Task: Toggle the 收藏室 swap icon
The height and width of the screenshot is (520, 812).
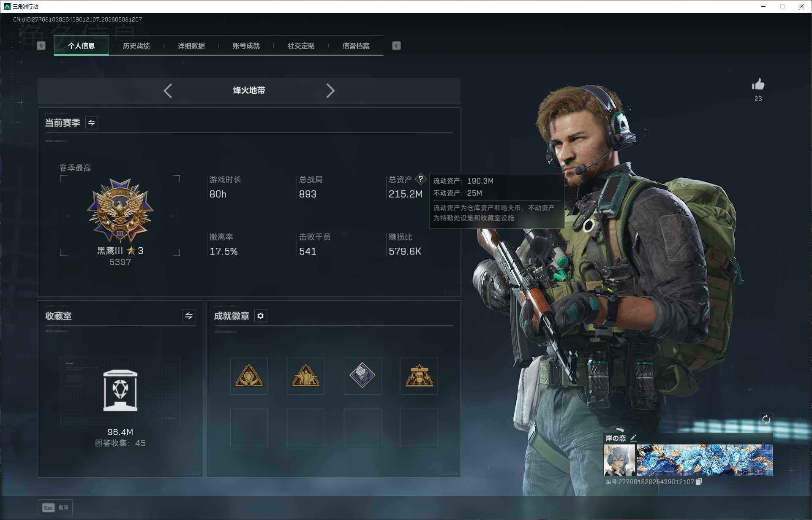Action: tap(189, 316)
